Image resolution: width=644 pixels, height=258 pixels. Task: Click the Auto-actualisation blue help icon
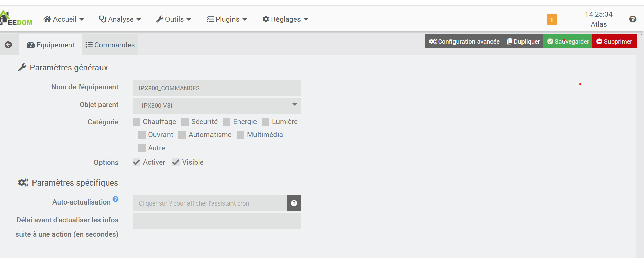coord(116,199)
